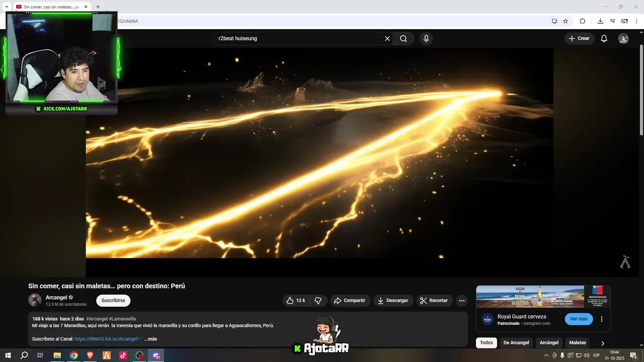Open the RIMAS.lnk.to link in description
644x362 pixels.
(x=108, y=339)
